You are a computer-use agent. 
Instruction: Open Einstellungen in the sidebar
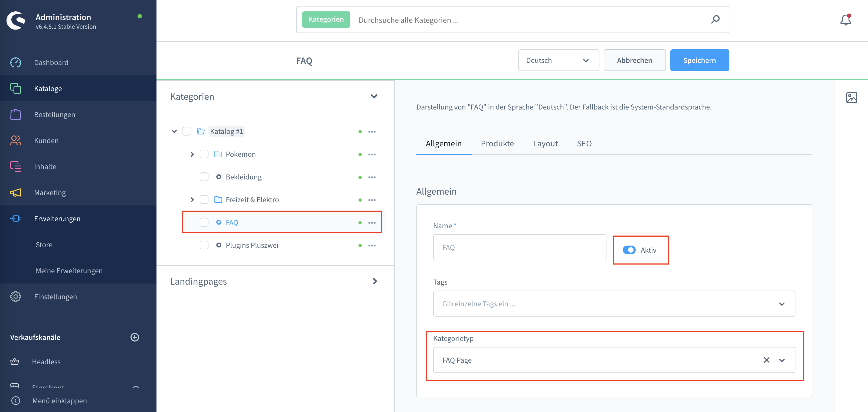(55, 296)
